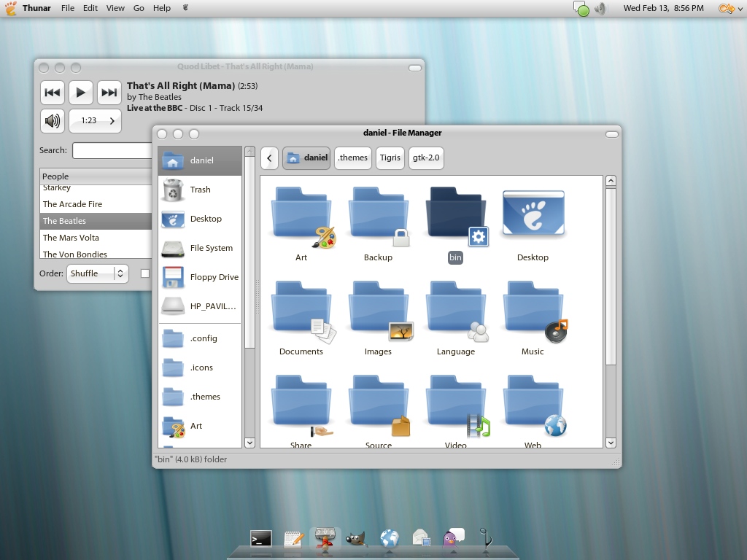
Task: Open File System in the sidebar
Action: (x=200, y=248)
